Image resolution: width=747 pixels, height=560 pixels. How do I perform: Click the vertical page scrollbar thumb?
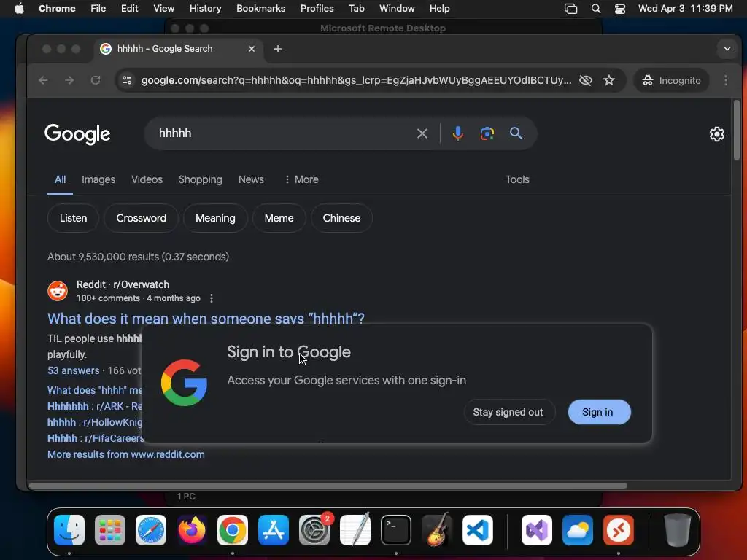(x=736, y=130)
